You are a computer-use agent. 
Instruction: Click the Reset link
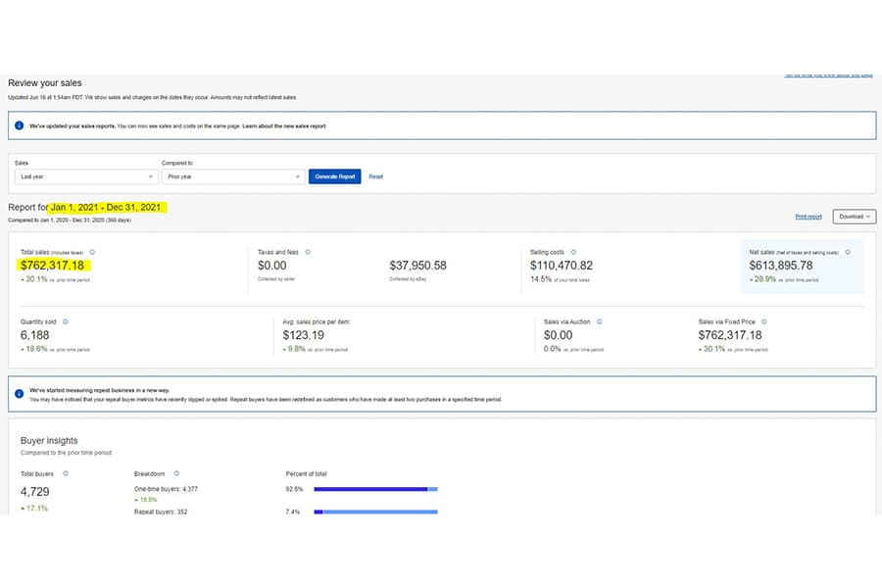[375, 176]
